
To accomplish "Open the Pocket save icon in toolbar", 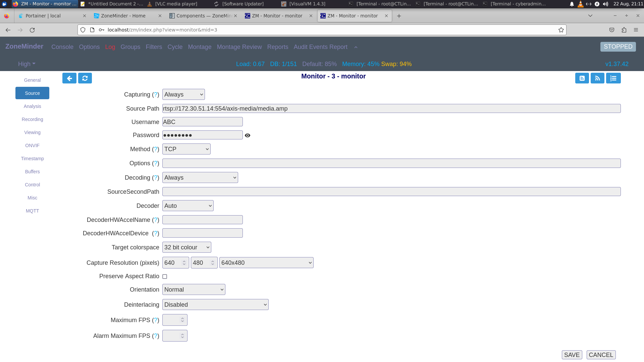I will pyautogui.click(x=612, y=30).
